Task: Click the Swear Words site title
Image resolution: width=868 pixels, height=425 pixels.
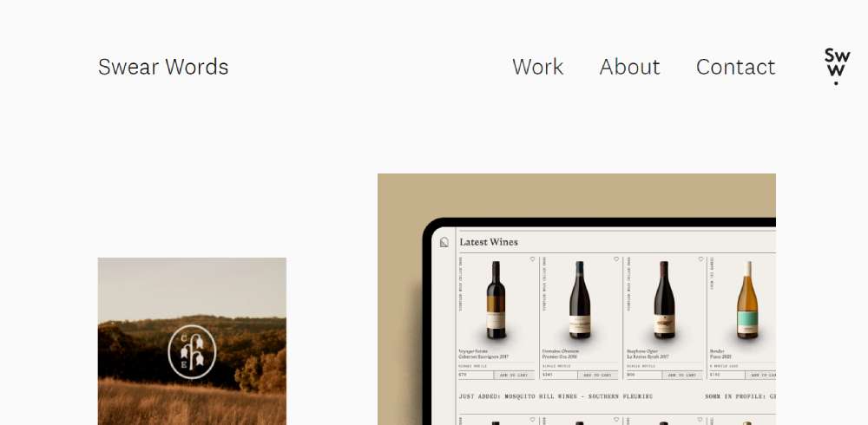Action: tap(163, 67)
